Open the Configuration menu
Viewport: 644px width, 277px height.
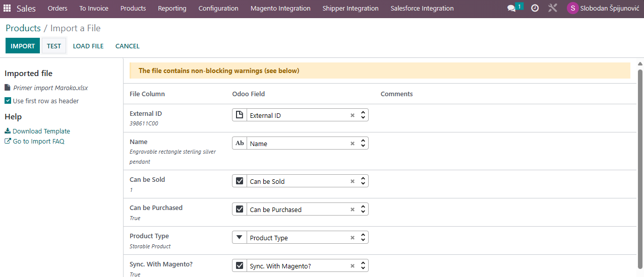(218, 9)
